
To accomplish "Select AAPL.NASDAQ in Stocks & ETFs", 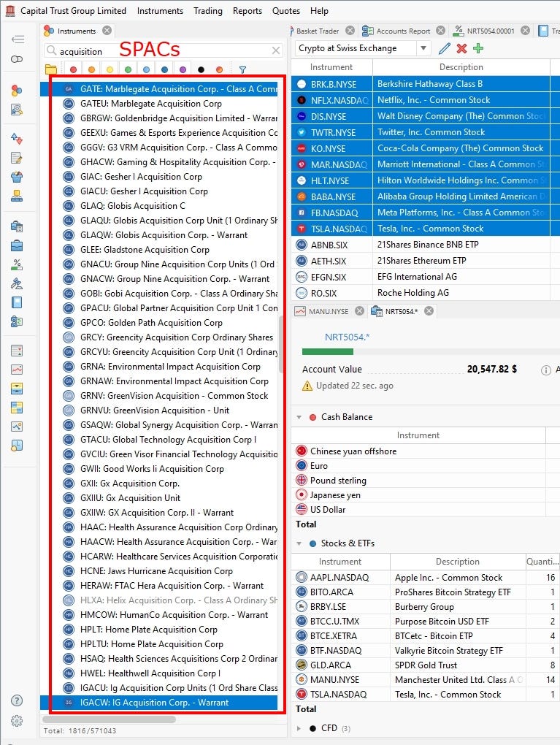I will click(425, 578).
